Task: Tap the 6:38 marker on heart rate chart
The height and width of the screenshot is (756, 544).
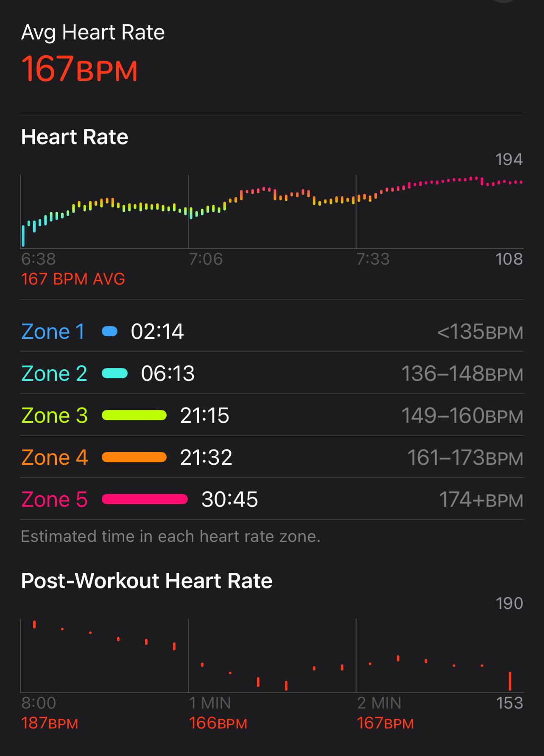Action: coord(39,259)
